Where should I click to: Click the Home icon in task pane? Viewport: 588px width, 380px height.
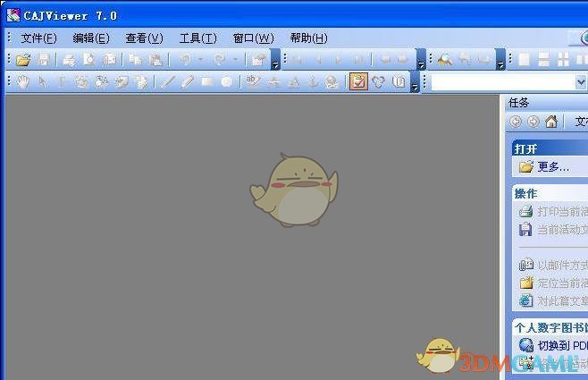click(x=550, y=122)
